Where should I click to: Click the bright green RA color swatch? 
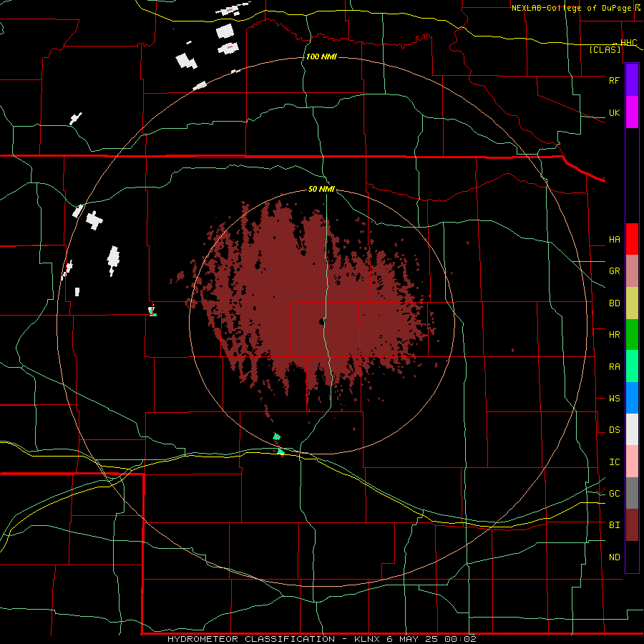[632, 366]
